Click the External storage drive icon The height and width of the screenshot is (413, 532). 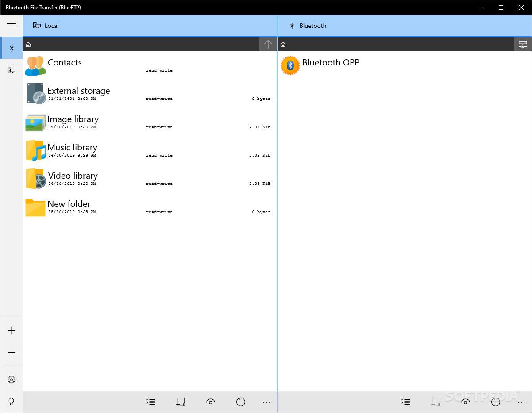click(x=35, y=94)
